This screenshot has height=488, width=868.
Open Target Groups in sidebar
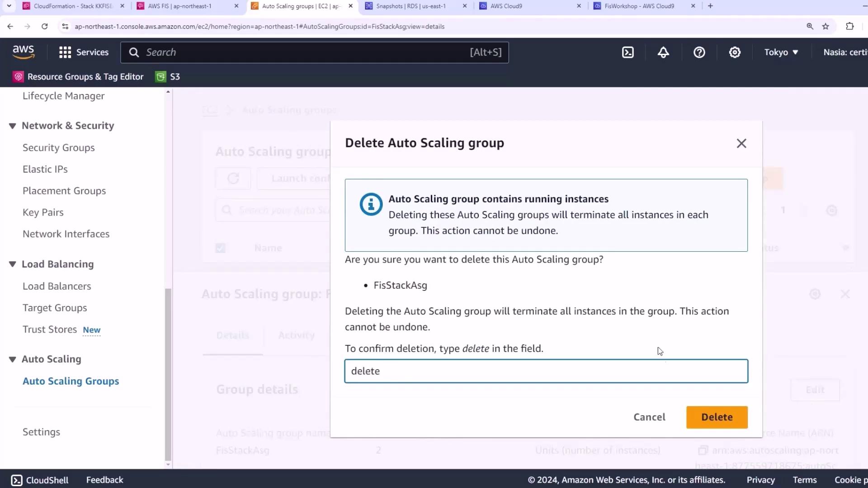[55, 308]
